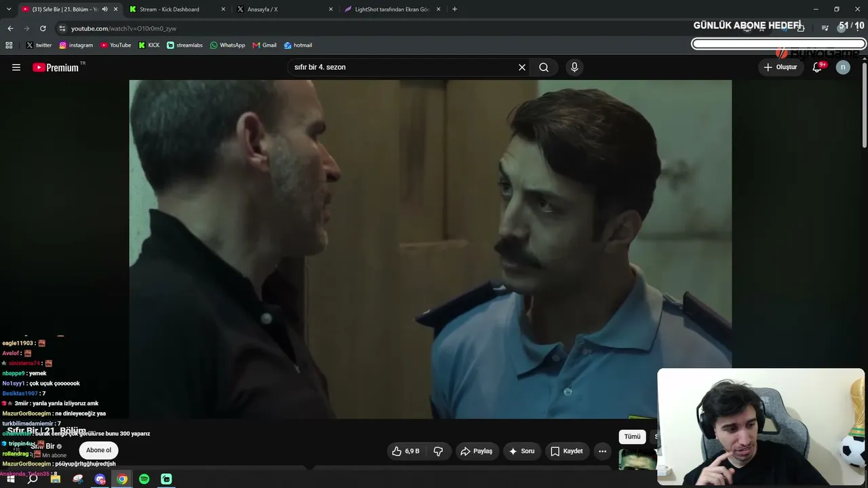868x488 pixels.
Task: Share the video with Paylaş
Action: tap(476, 451)
